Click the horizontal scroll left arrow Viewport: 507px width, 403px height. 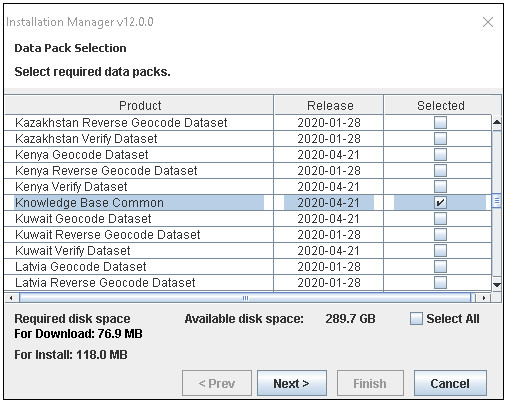click(12, 298)
